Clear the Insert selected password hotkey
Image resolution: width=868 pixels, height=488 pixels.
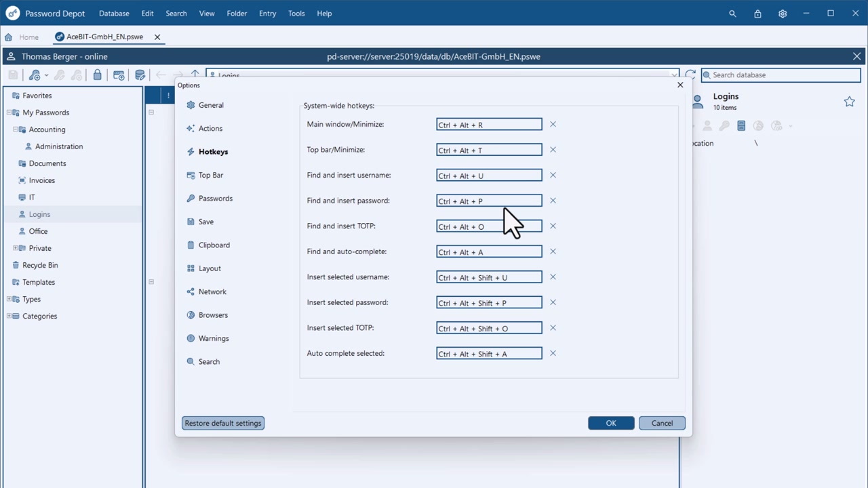tap(553, 302)
